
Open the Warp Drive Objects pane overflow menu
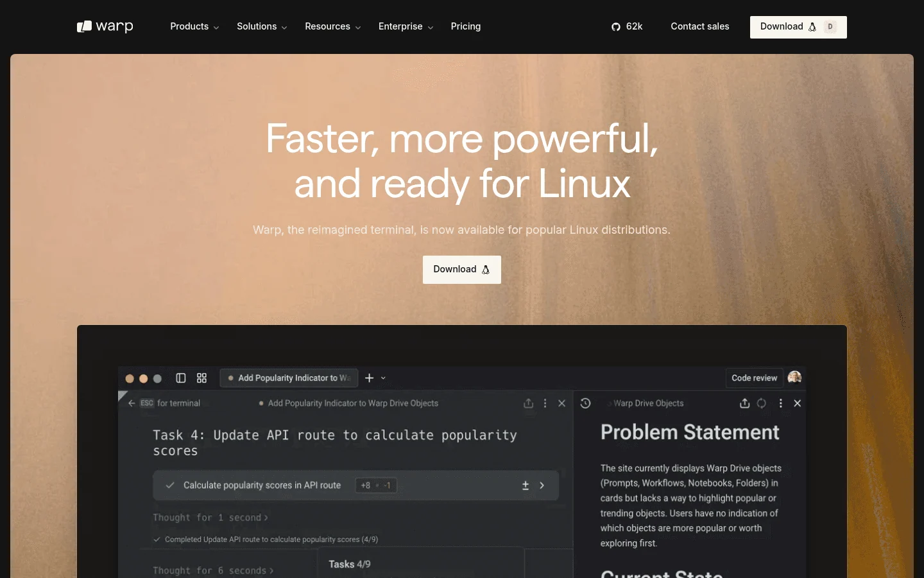point(780,403)
